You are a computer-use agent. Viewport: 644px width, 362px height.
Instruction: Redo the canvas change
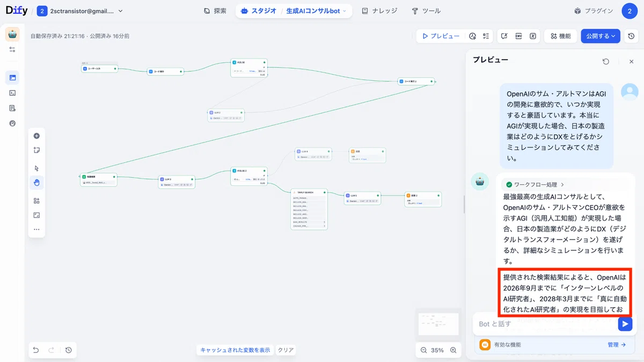point(52,350)
